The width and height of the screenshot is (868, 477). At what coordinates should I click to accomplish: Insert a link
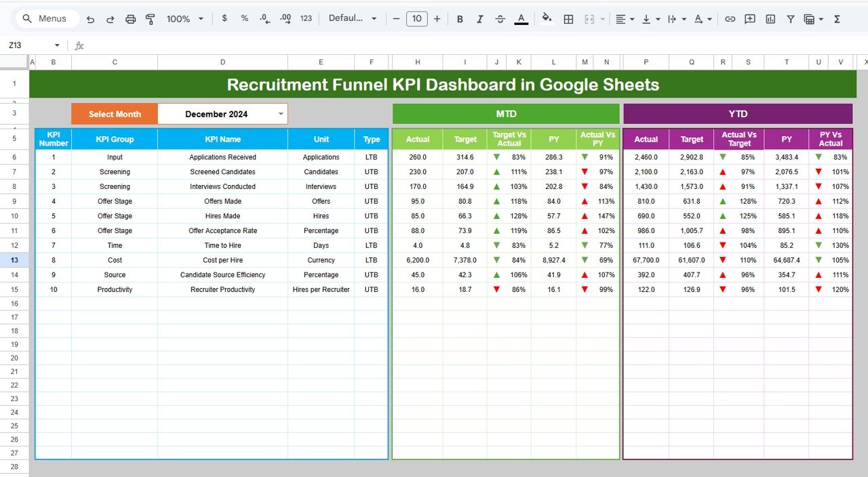pos(730,18)
